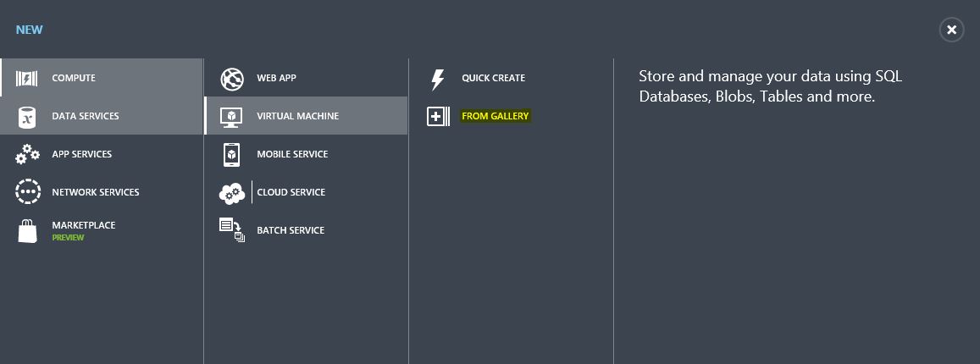Click the Mobile Service phone icon
This screenshot has width=980, height=364.
232,154
